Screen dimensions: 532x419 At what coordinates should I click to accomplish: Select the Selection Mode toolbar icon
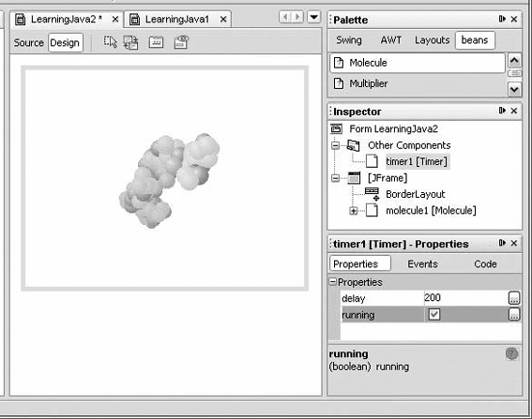(111, 42)
